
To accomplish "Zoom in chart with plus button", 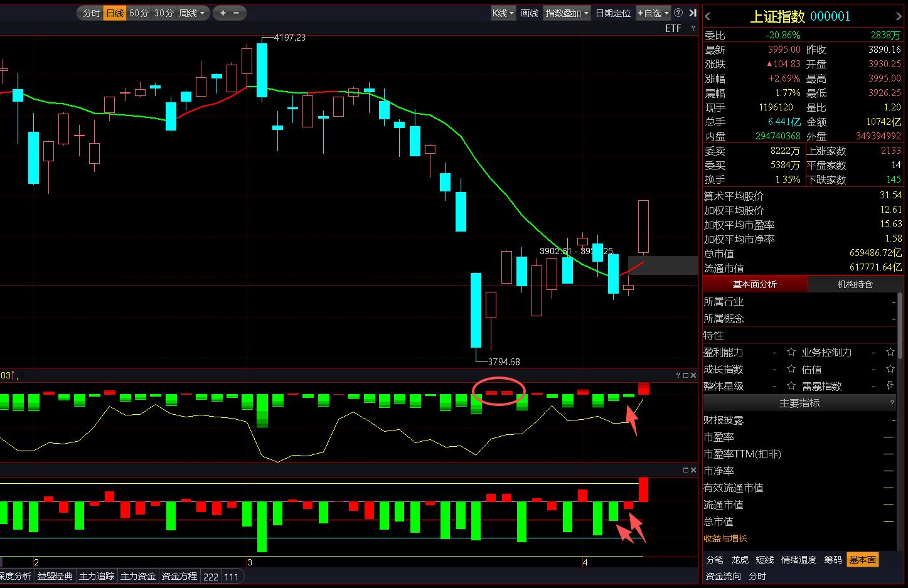I will point(223,13).
